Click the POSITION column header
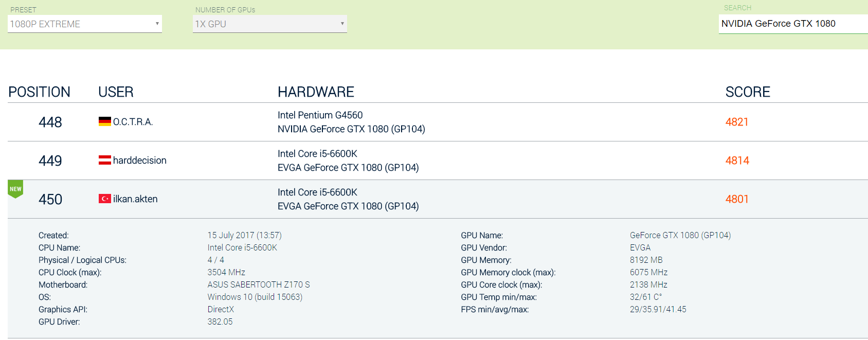 pos(40,92)
